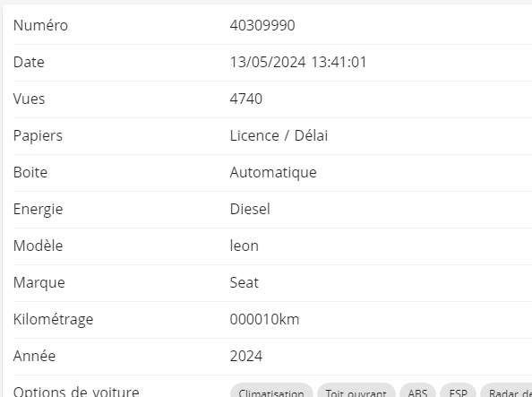Click the Licence / Délai papers value
The image size is (532, 397).
(x=279, y=135)
